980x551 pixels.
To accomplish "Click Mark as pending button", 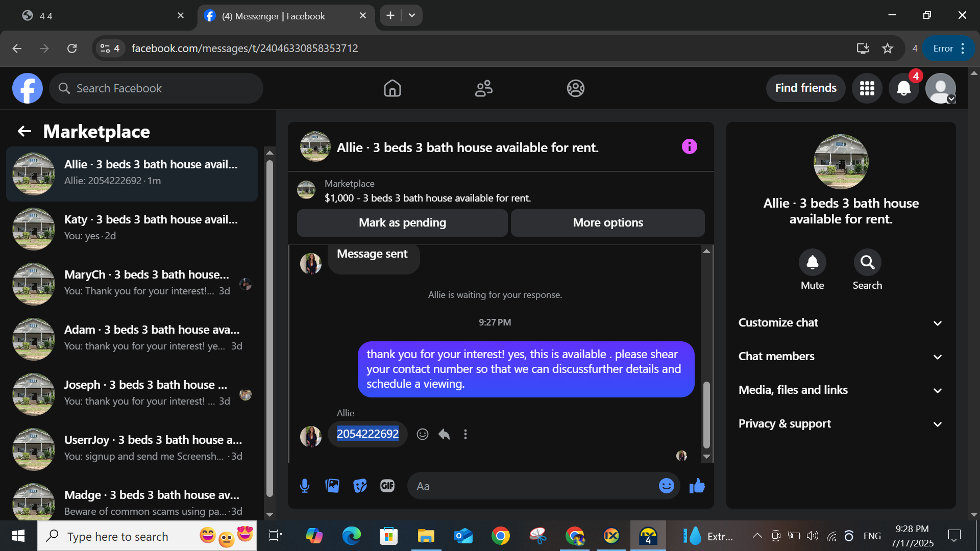I will [x=402, y=223].
